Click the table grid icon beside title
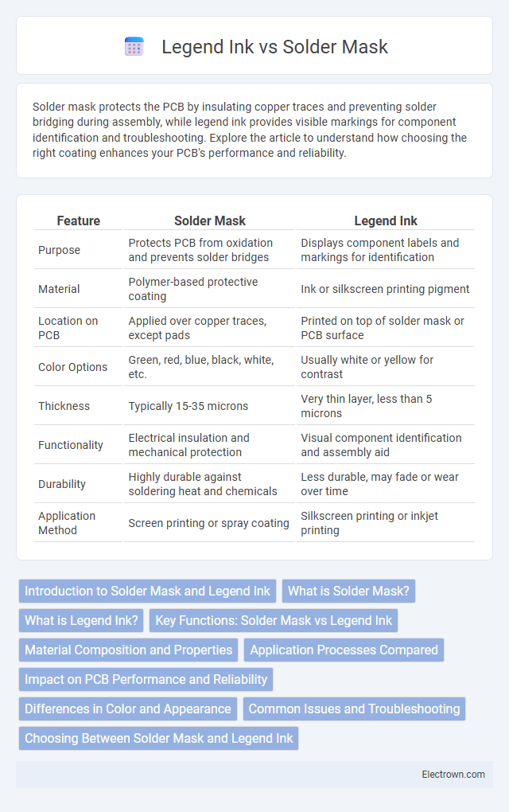 click(x=134, y=47)
